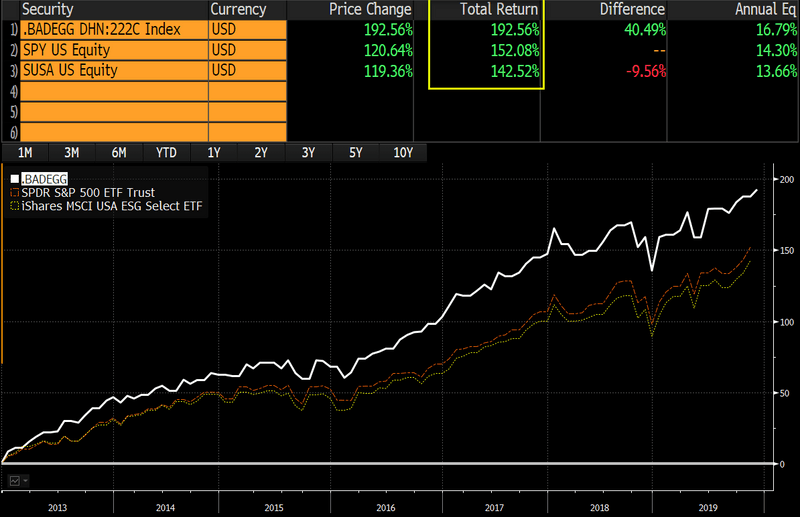
Task: Switch to the 6M time range
Action: point(119,153)
